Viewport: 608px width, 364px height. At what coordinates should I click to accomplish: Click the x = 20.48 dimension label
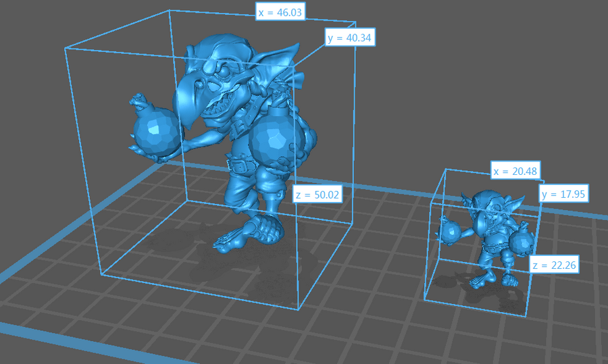[515, 172]
